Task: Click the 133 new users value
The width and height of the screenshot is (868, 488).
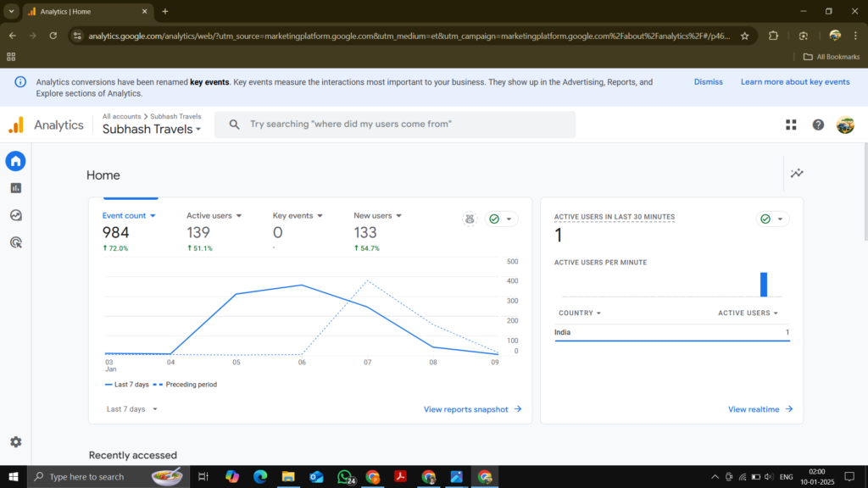Action: [x=365, y=232]
